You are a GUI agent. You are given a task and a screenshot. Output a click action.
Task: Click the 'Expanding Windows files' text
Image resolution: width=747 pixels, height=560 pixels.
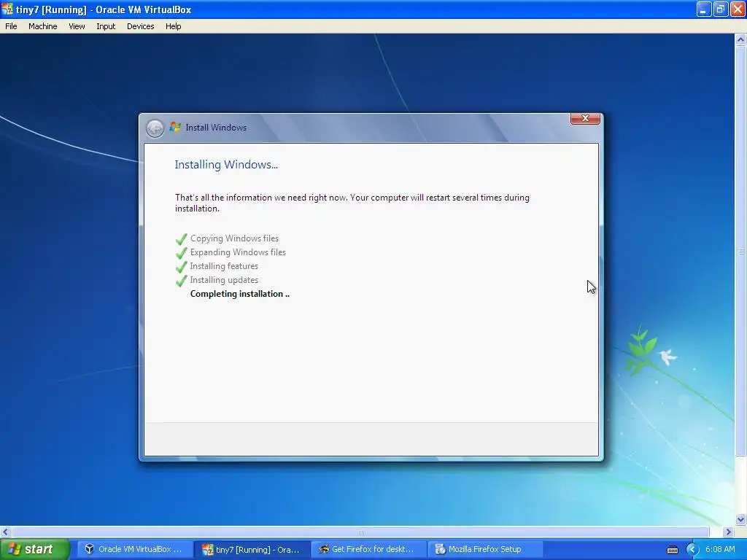239,252
